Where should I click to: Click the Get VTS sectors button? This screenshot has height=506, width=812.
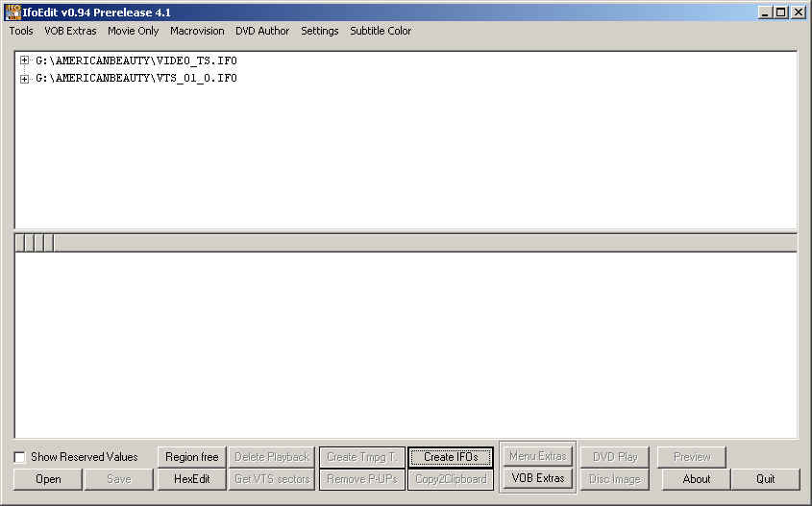271,479
